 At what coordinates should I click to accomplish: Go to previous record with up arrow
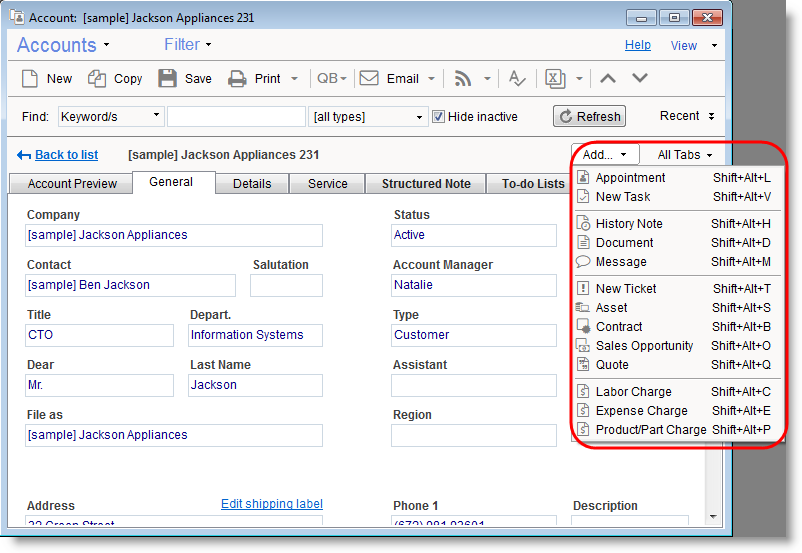[x=608, y=79]
